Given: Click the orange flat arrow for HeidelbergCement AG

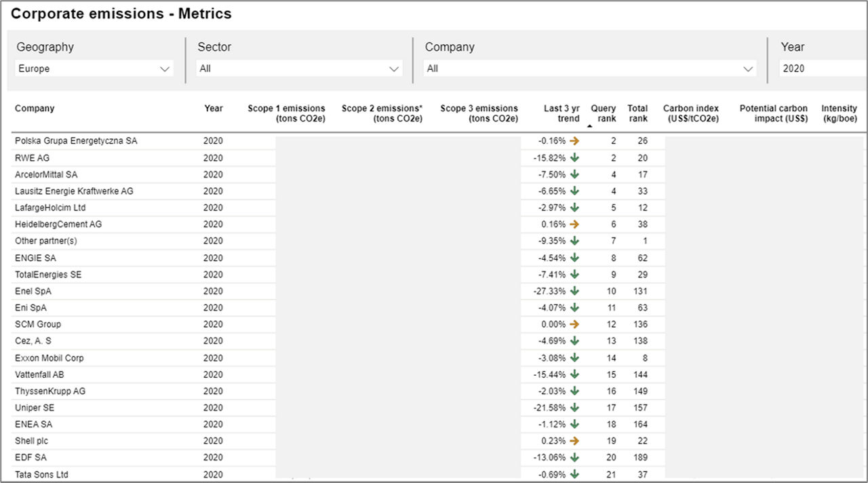Looking at the screenshot, I should (574, 224).
